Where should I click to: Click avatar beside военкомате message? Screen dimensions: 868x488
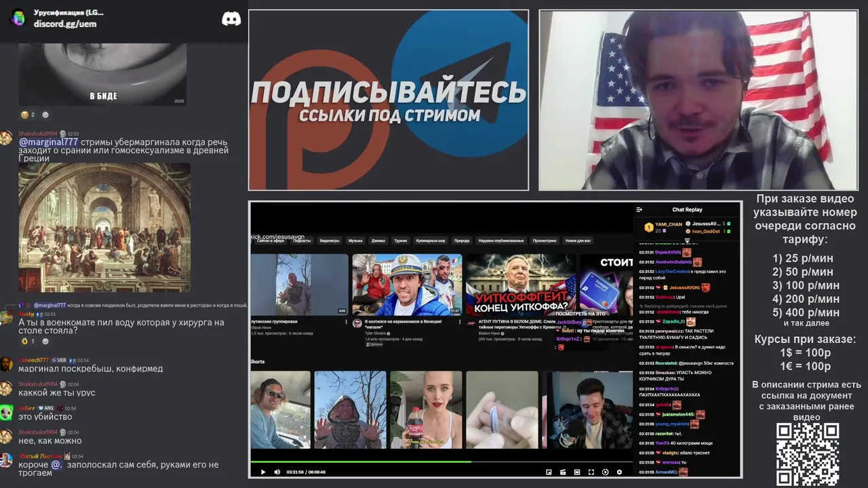coord(6,318)
